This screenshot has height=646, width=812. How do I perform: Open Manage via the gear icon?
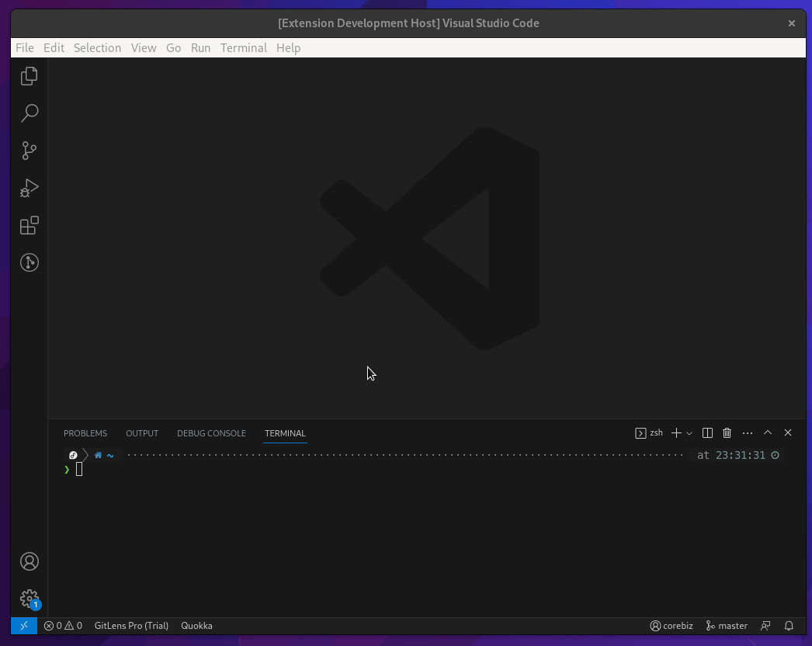click(29, 599)
